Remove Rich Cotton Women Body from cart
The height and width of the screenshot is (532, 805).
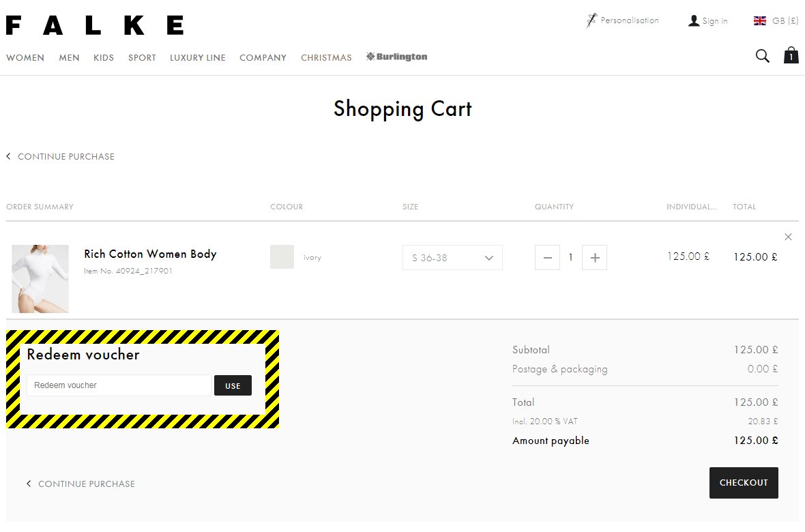(x=788, y=237)
